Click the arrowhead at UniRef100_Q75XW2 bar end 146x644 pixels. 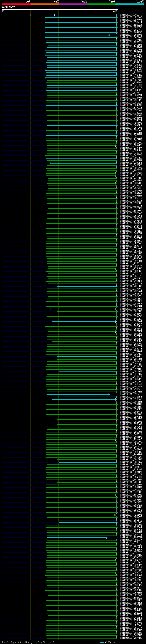116,309
